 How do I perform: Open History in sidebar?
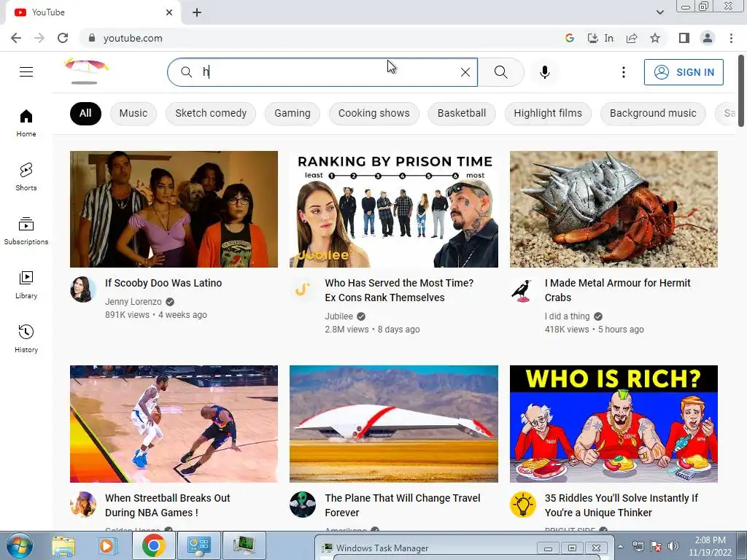pyautogui.click(x=26, y=338)
